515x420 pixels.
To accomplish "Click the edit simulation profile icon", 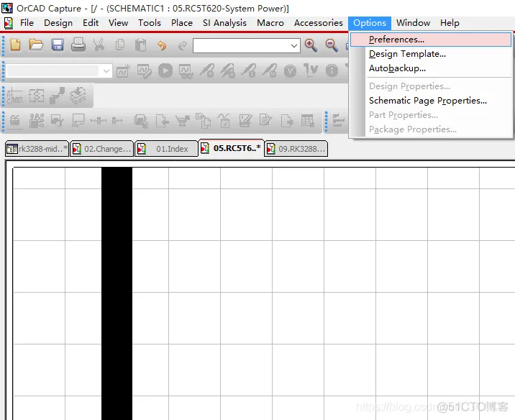I will 144,71.
